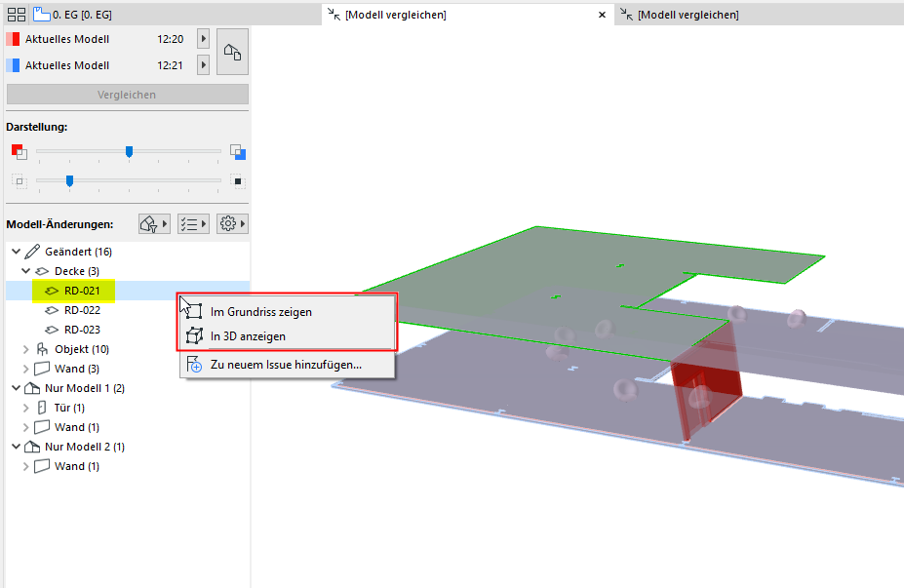The image size is (904, 588).
Task: Switch to the 0. EG floor plan tab
Action: click(x=74, y=15)
